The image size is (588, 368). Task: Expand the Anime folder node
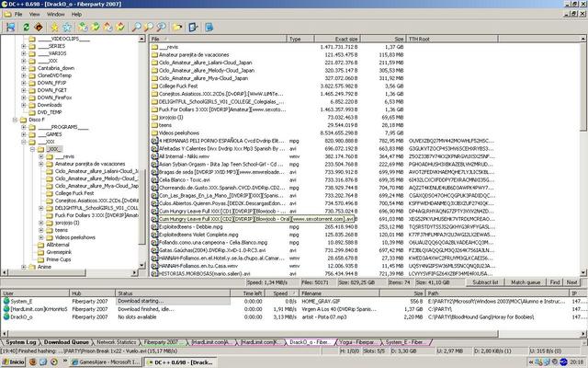(x=24, y=267)
